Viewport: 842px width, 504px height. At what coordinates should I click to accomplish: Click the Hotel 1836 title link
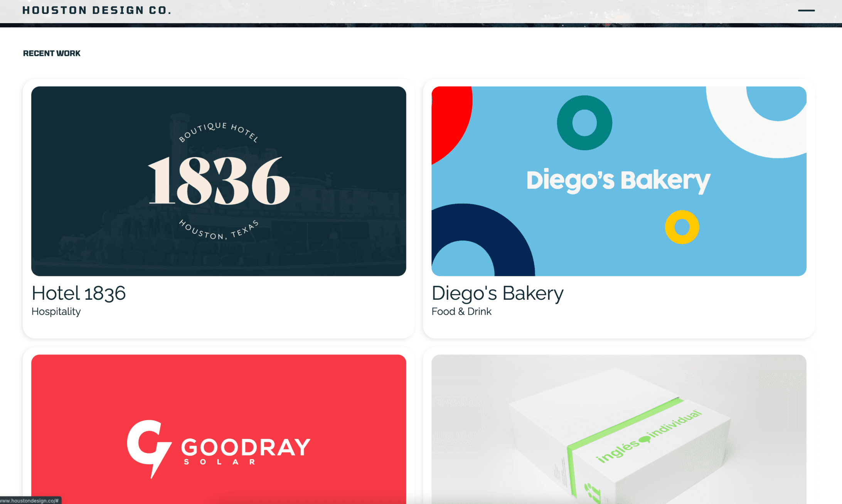(x=79, y=293)
